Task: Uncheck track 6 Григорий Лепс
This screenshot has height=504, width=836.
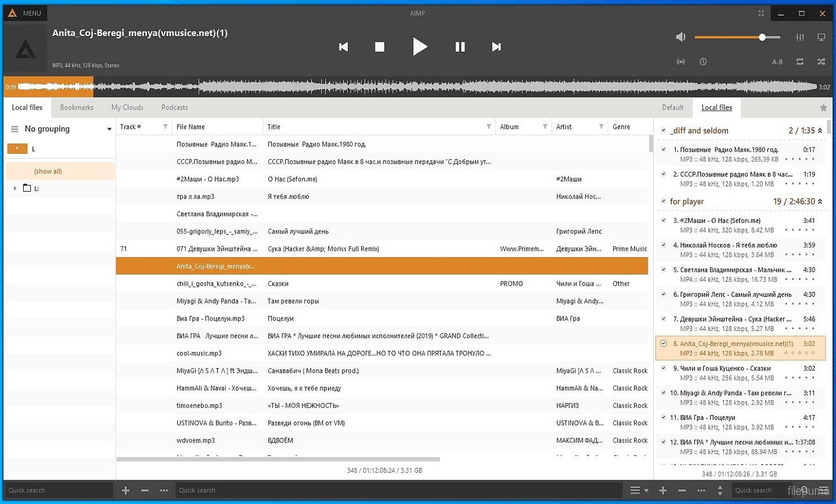Action: click(x=664, y=294)
